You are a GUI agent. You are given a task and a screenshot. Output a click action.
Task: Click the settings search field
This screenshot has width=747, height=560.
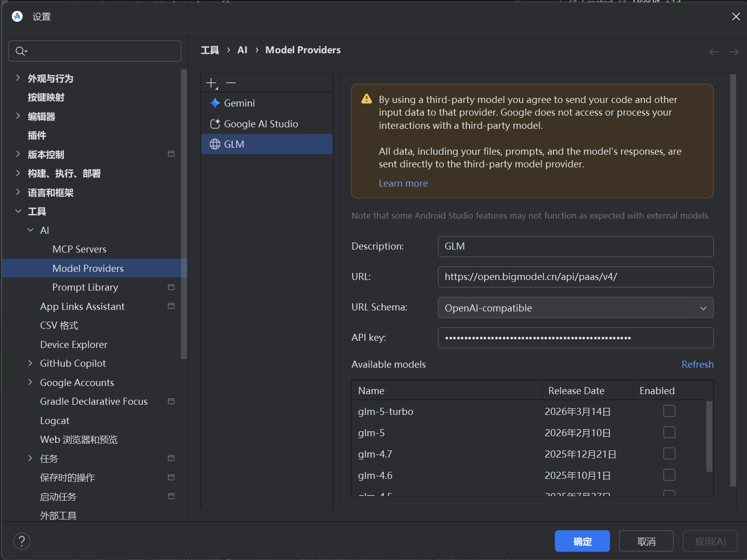95,51
